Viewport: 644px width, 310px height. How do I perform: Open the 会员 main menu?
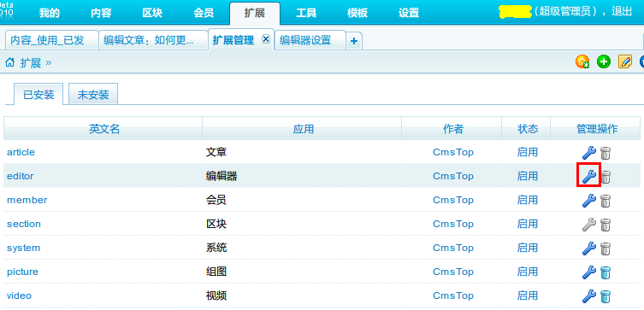pyautogui.click(x=204, y=13)
